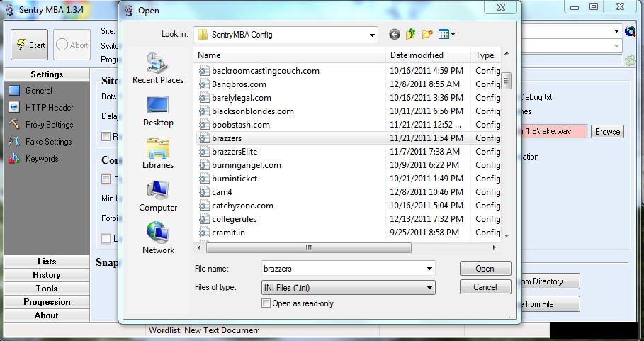Select the backroomcastingcouch.com file name
Screen dimensions: 644x341
point(265,71)
